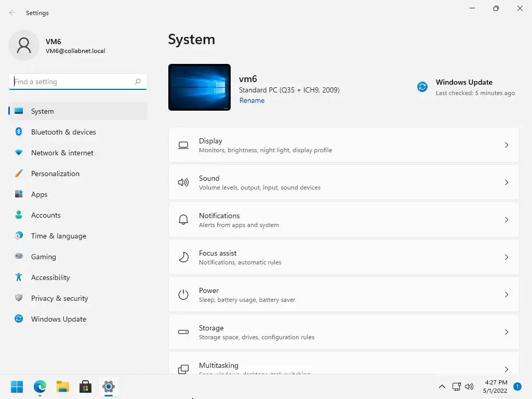Go to the Accounts label in the sidebar
This screenshot has height=399, width=532.
pos(46,215)
